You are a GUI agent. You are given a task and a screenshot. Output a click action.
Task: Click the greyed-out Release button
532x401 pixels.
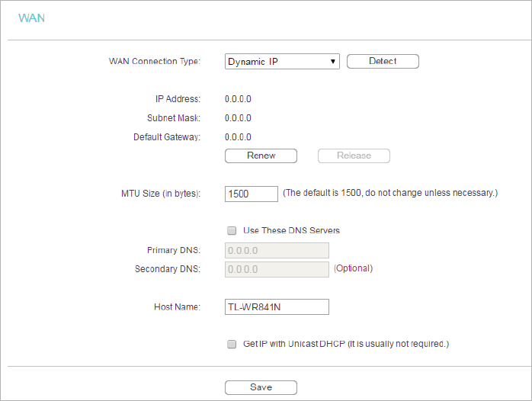point(354,156)
